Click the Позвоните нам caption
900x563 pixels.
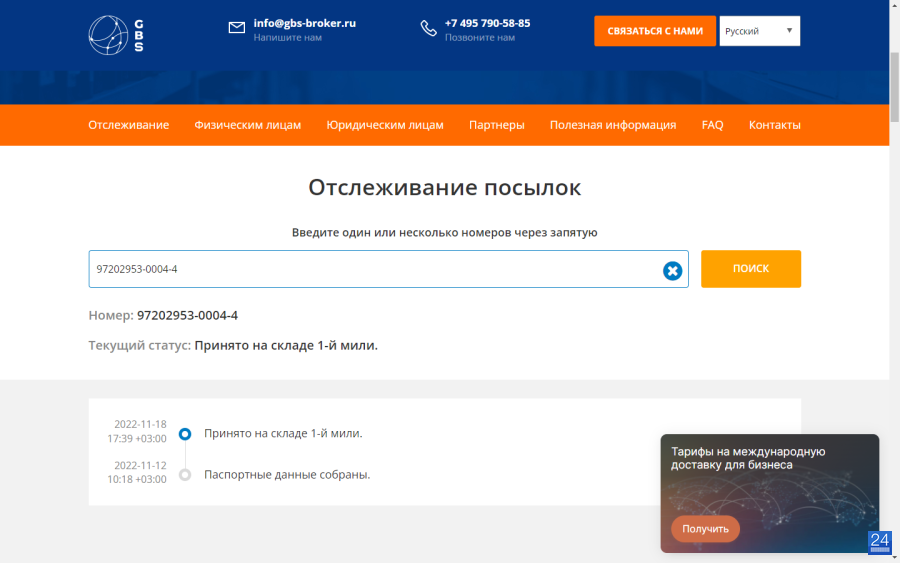click(x=480, y=38)
